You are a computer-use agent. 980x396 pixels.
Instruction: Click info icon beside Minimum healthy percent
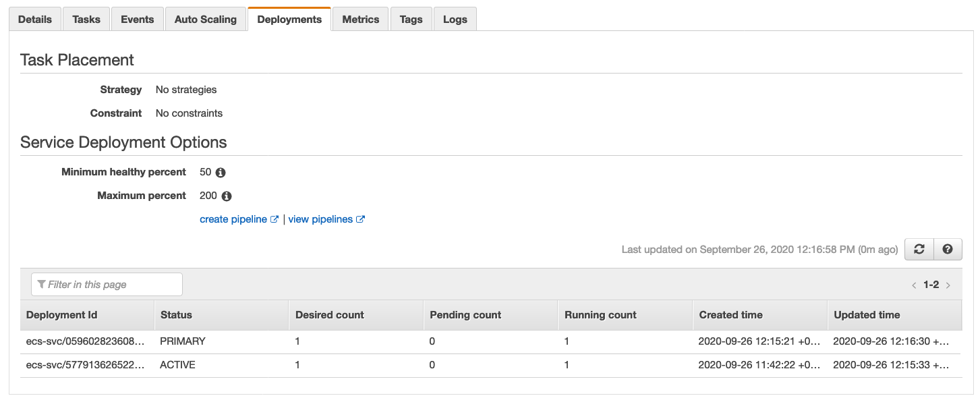tap(220, 173)
